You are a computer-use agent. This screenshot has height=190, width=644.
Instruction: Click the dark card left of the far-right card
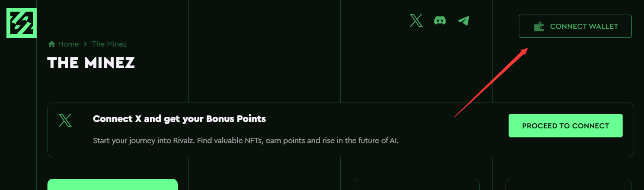(417, 184)
